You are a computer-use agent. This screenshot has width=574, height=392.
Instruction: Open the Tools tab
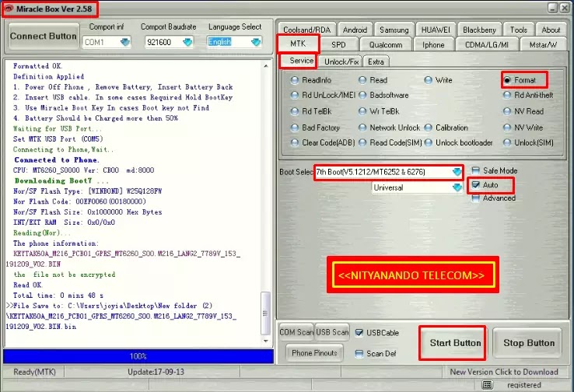[518, 30]
